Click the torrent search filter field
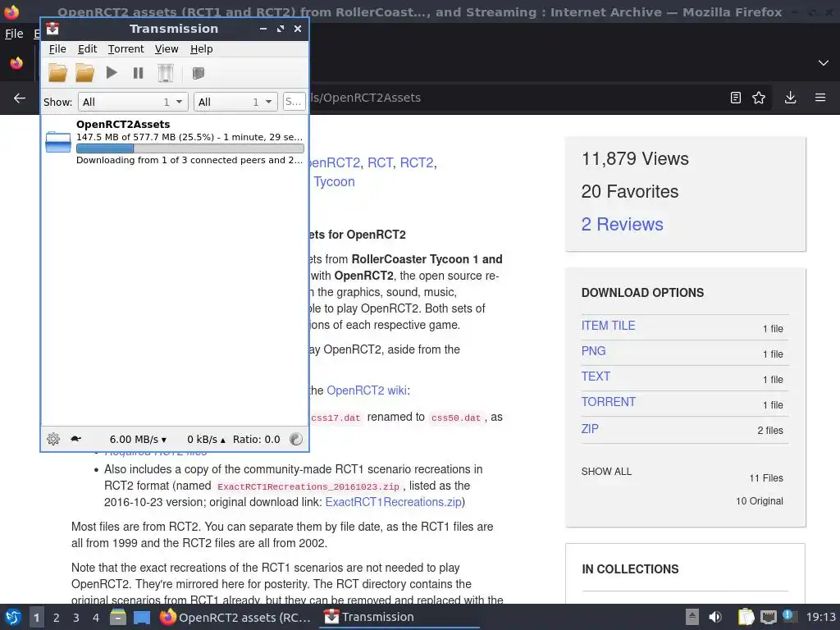 (294, 102)
